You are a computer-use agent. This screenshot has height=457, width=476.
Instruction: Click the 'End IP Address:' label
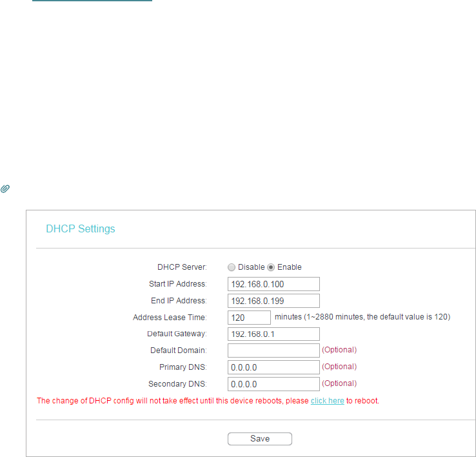coord(179,301)
